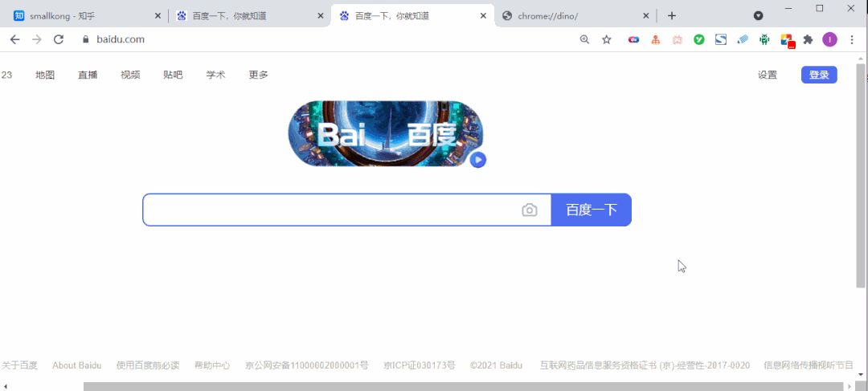Open the blue pencil extension icon
The height and width of the screenshot is (391, 868).
tap(743, 39)
